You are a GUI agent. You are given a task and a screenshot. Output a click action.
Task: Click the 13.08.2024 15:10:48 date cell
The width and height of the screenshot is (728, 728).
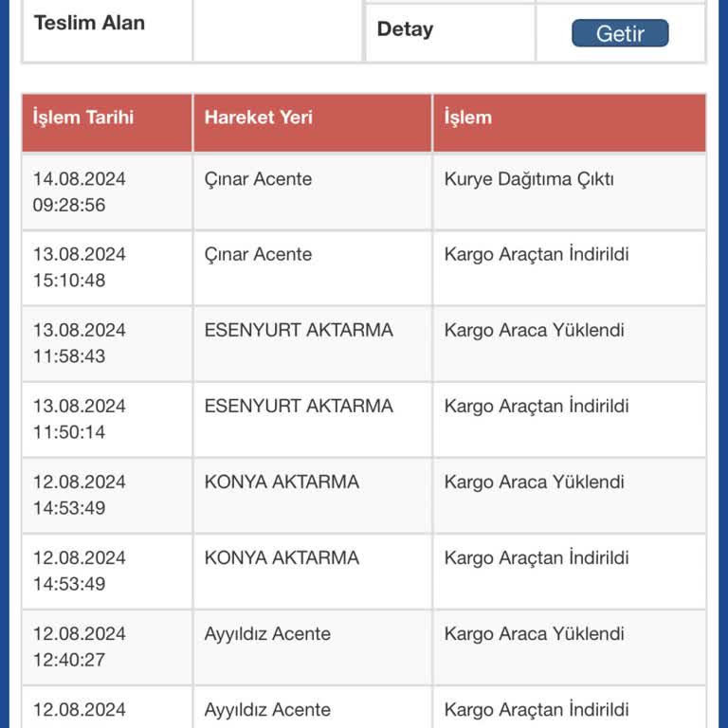80,267
